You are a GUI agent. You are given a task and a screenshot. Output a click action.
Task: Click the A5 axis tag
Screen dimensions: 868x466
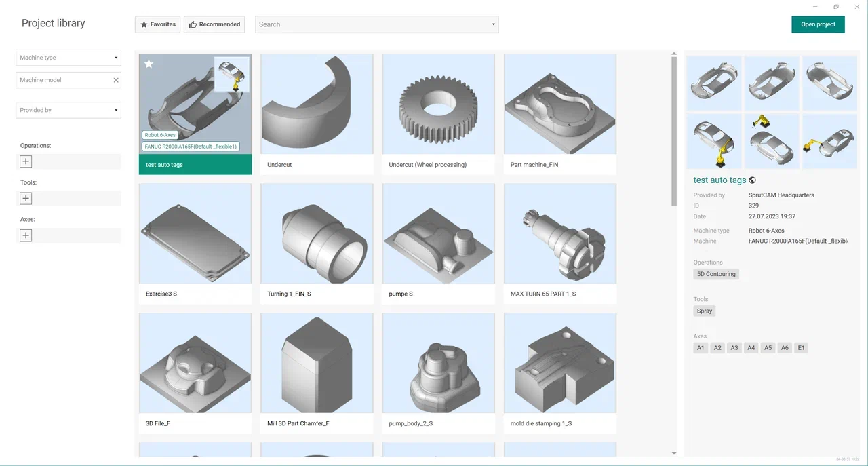coord(768,348)
